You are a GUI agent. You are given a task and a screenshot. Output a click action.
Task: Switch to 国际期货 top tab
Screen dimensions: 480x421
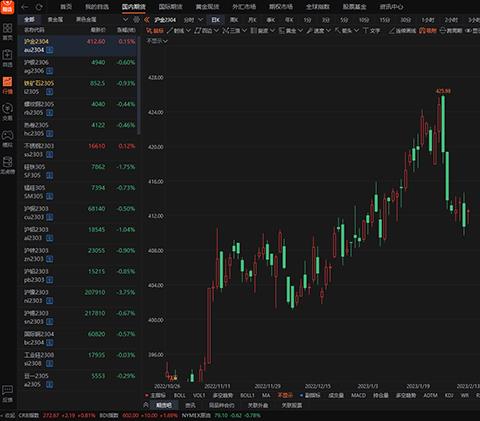click(170, 7)
